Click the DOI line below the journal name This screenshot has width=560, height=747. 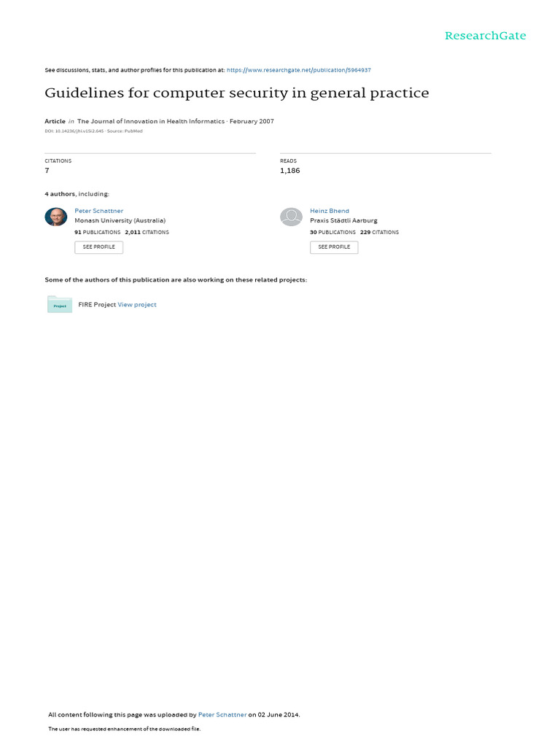93,131
